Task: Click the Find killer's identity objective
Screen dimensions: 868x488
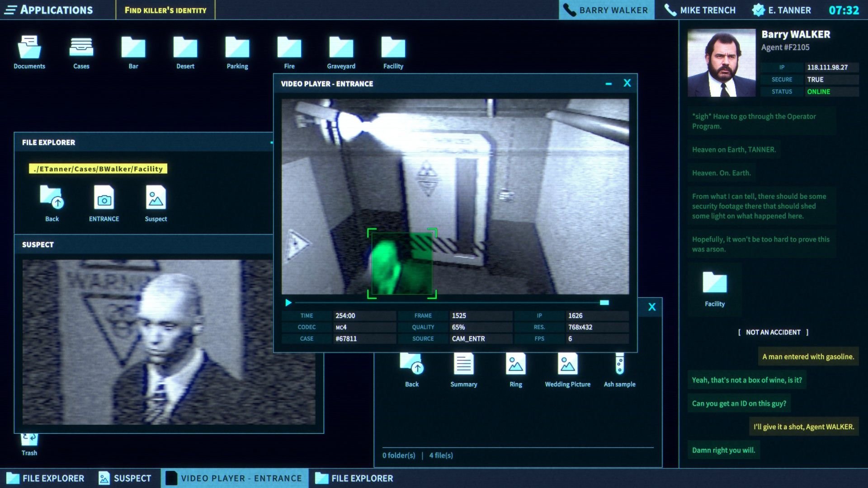Action: [165, 9]
